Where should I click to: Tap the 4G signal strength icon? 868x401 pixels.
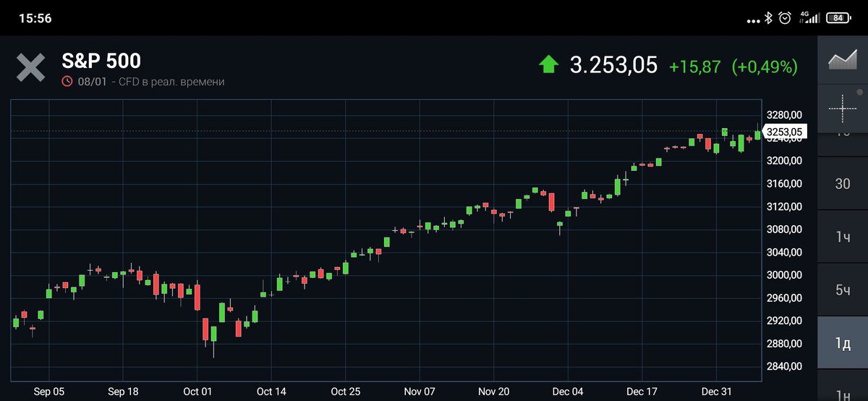click(809, 18)
